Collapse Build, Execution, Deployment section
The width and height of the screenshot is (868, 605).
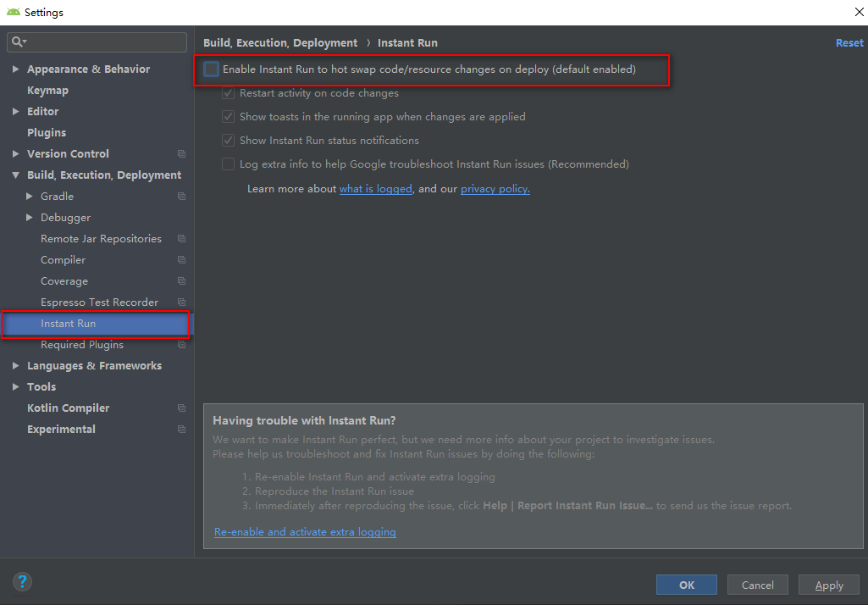click(15, 175)
